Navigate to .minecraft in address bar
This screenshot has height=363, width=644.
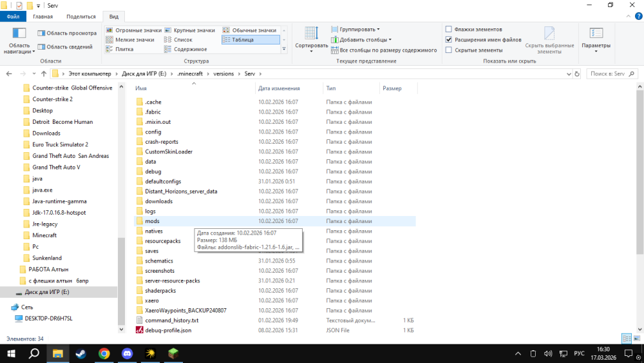(190, 74)
